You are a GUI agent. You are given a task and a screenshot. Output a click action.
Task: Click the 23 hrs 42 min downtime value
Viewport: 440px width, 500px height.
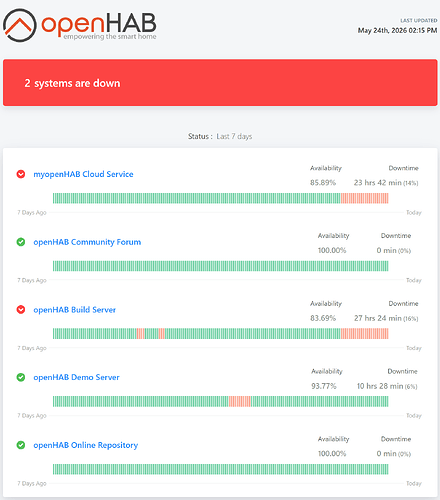tap(378, 183)
